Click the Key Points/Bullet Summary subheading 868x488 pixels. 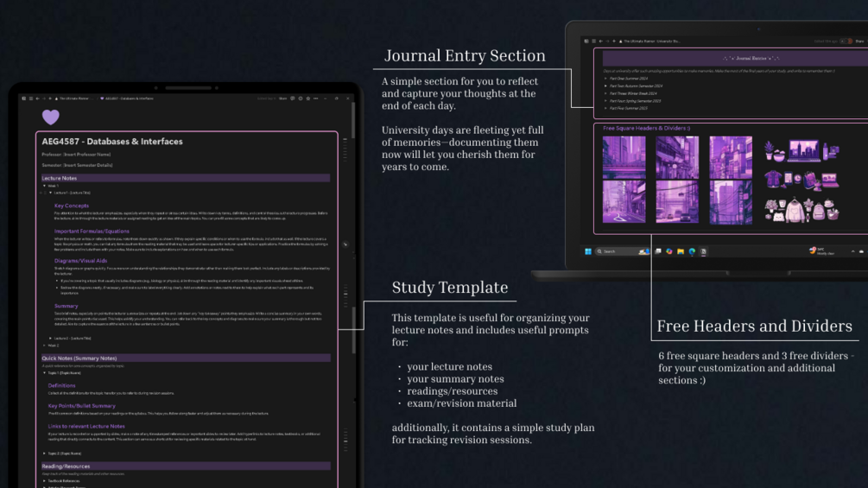click(82, 406)
